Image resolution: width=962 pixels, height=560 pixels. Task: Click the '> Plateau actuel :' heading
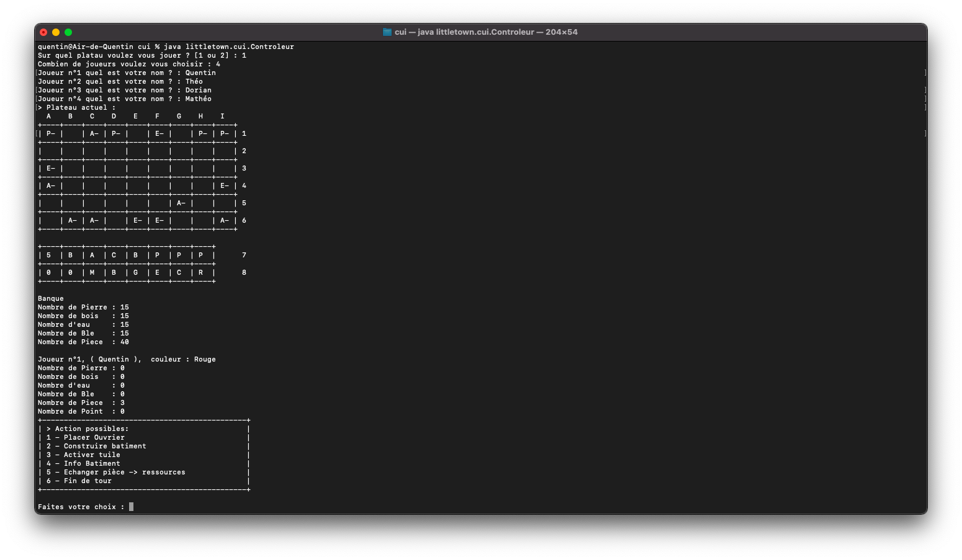tap(77, 107)
